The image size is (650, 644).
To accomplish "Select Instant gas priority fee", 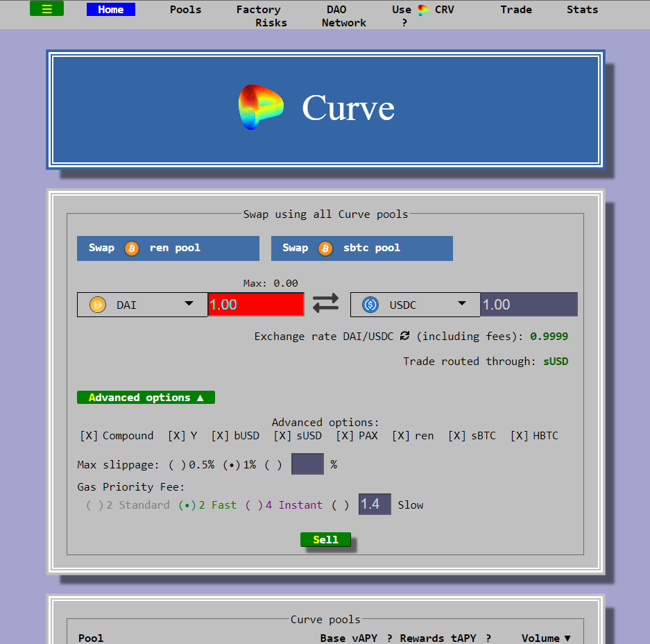I will (254, 505).
